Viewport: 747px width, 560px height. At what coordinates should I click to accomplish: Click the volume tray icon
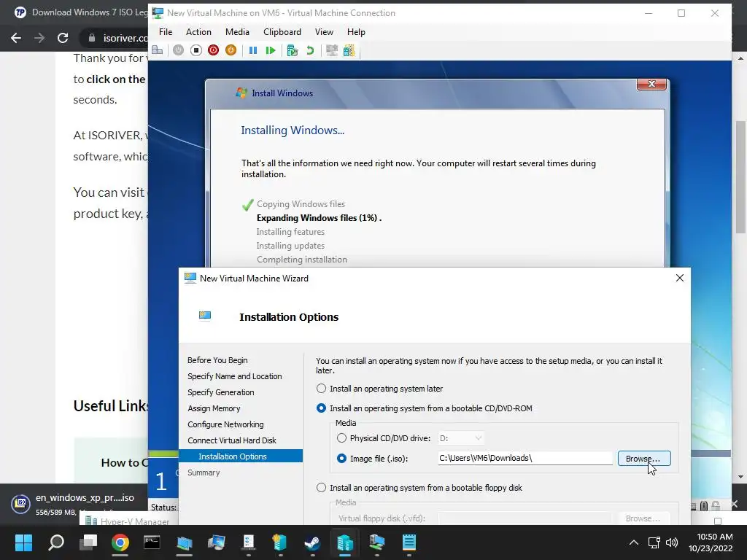[x=672, y=542]
